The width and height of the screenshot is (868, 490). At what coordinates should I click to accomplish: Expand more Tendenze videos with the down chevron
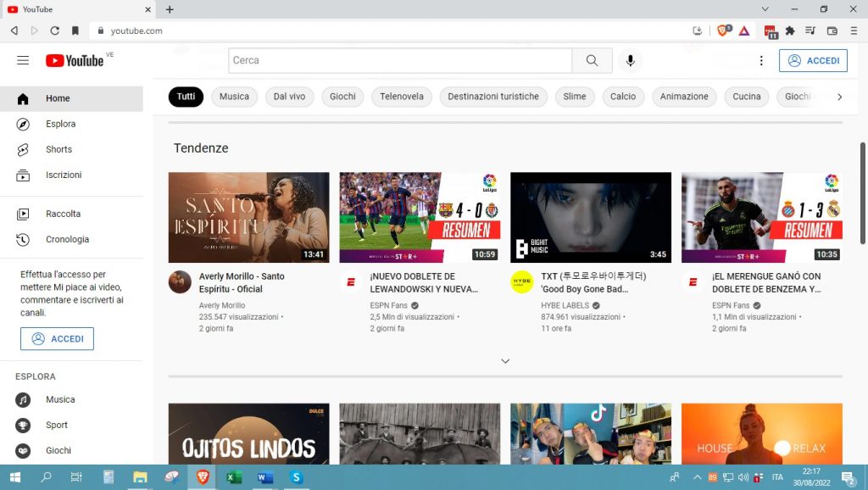pyautogui.click(x=505, y=360)
